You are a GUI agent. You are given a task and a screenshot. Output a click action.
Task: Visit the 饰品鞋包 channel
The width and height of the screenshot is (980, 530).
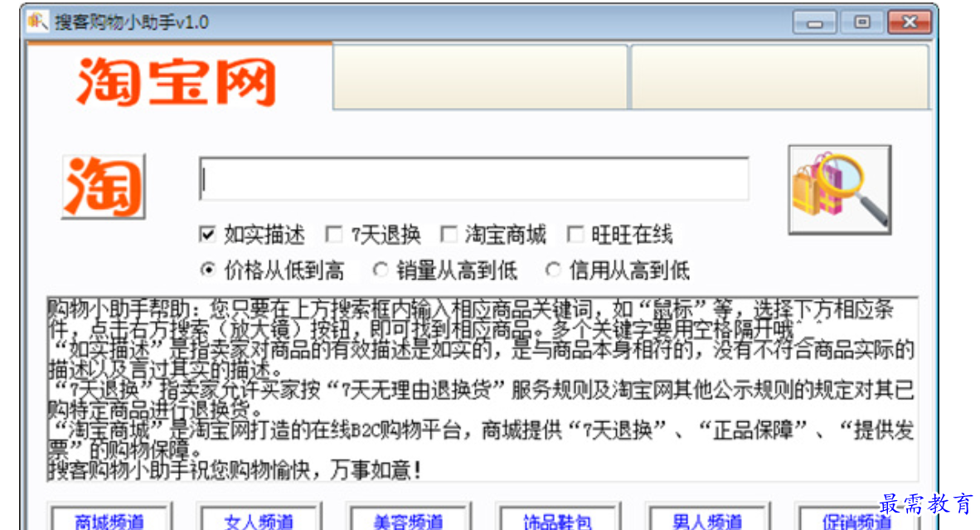(558, 518)
